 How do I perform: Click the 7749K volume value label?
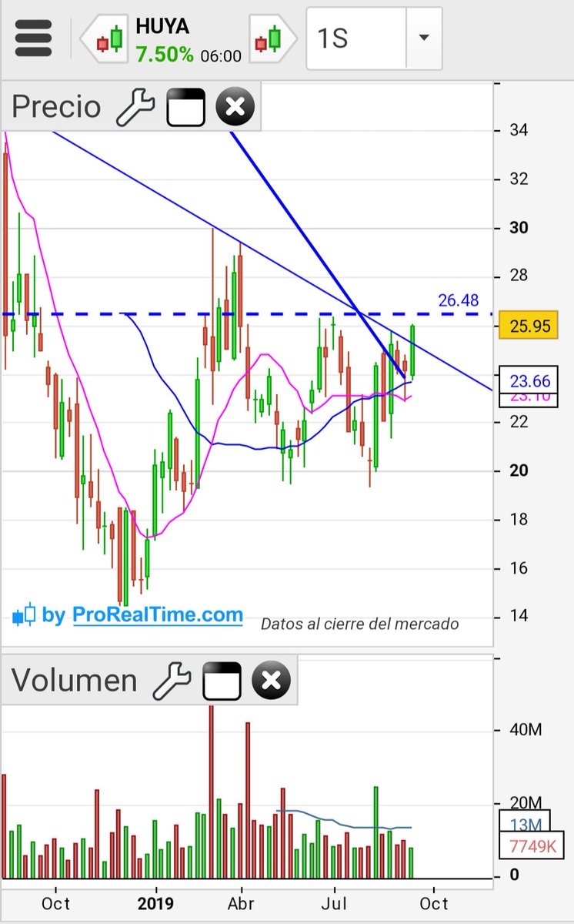coord(531,846)
